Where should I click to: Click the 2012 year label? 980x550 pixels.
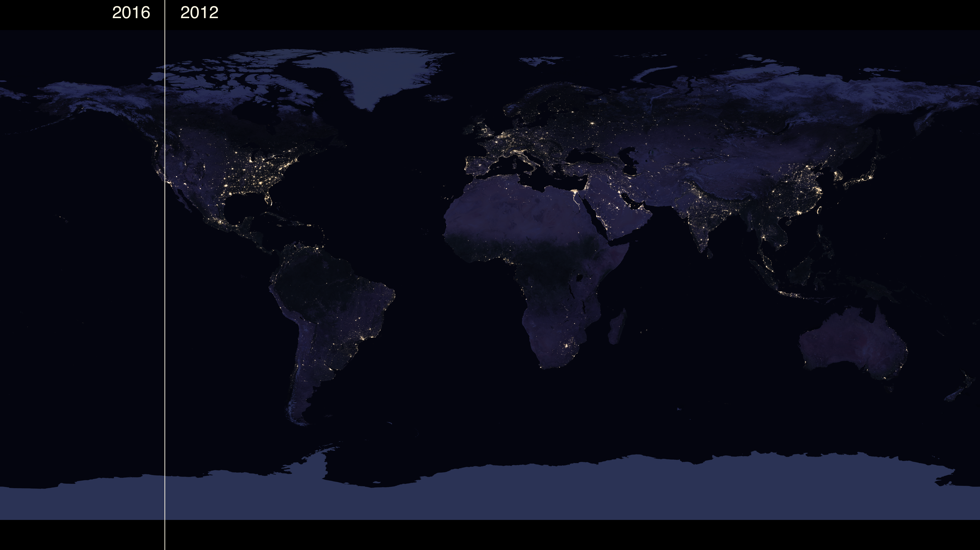click(199, 13)
